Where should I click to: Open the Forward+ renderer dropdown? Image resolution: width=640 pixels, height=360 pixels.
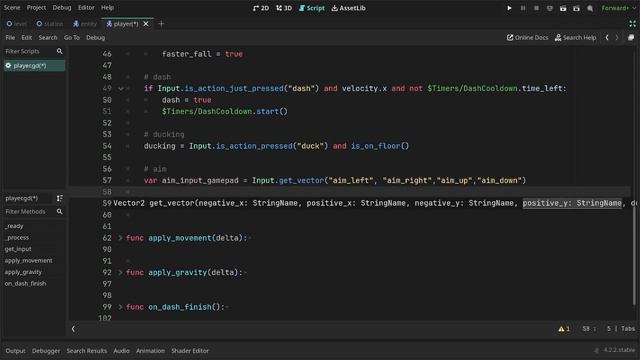tap(618, 8)
